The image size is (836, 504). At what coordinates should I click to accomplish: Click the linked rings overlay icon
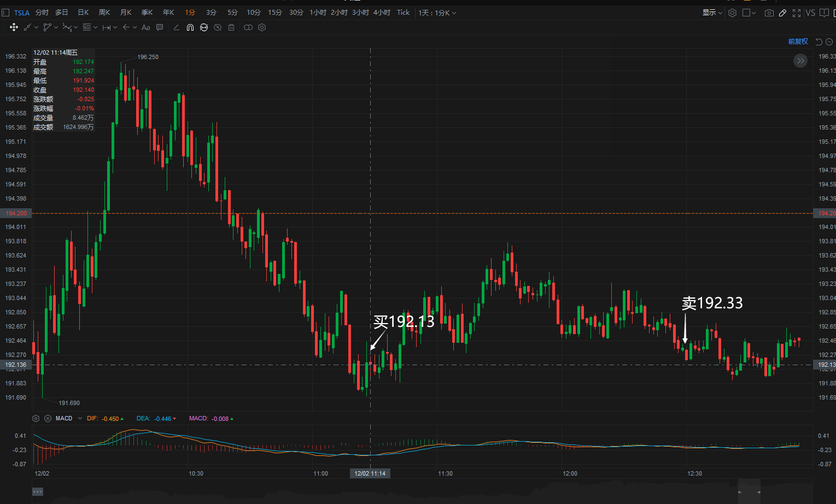[x=248, y=27]
